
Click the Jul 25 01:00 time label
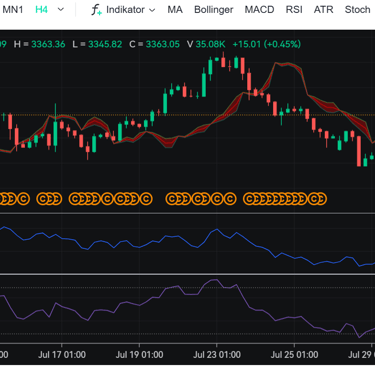[x=294, y=355]
